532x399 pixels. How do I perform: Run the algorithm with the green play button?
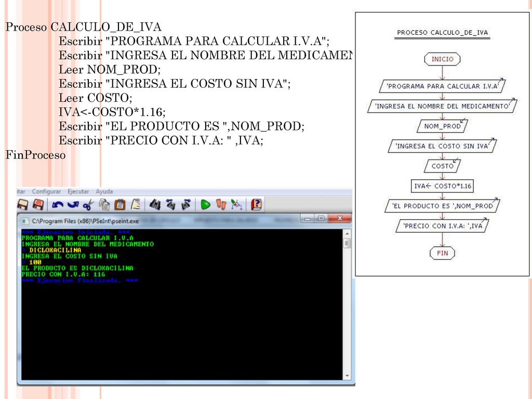pyautogui.click(x=205, y=205)
